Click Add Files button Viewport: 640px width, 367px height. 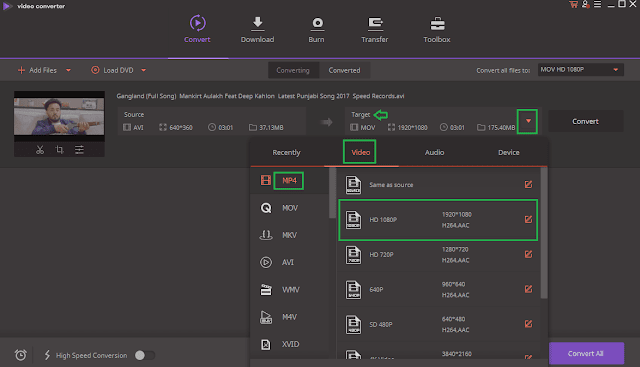point(37,70)
